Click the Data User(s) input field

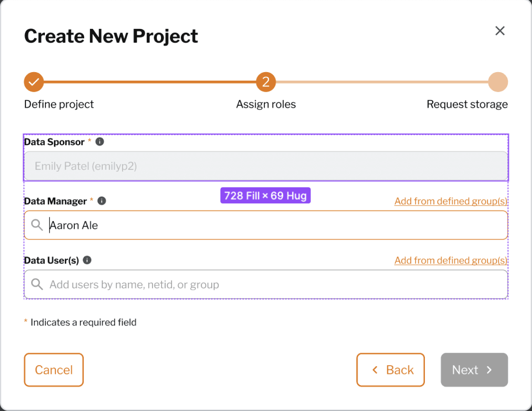[x=266, y=284]
